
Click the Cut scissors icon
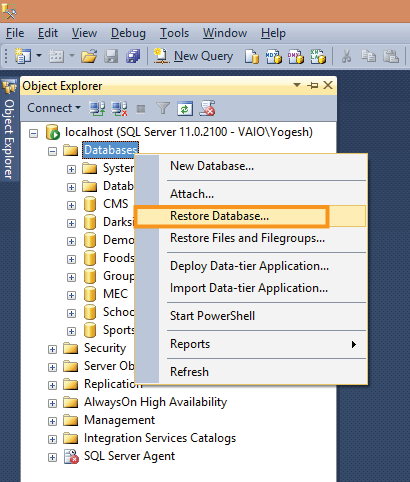pyautogui.click(x=347, y=56)
